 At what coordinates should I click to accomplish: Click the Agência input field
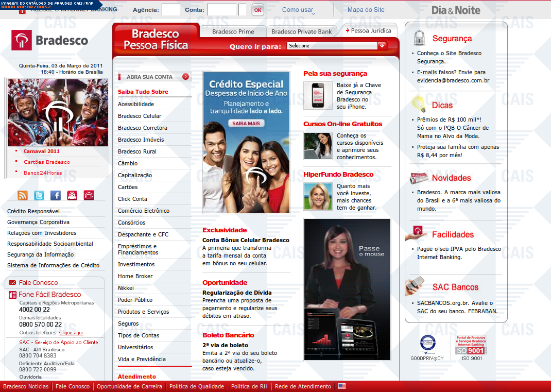pos(170,10)
